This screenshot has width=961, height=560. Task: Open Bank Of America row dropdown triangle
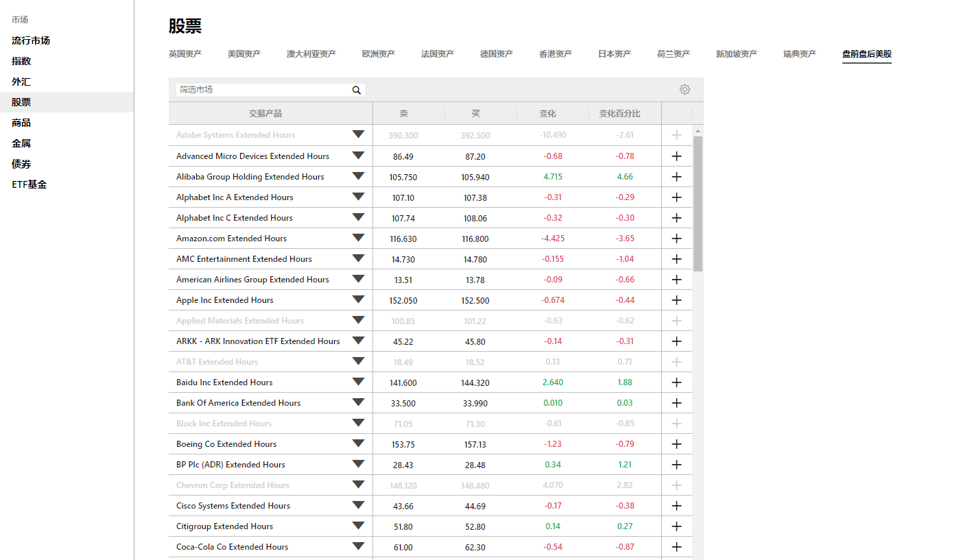point(358,402)
